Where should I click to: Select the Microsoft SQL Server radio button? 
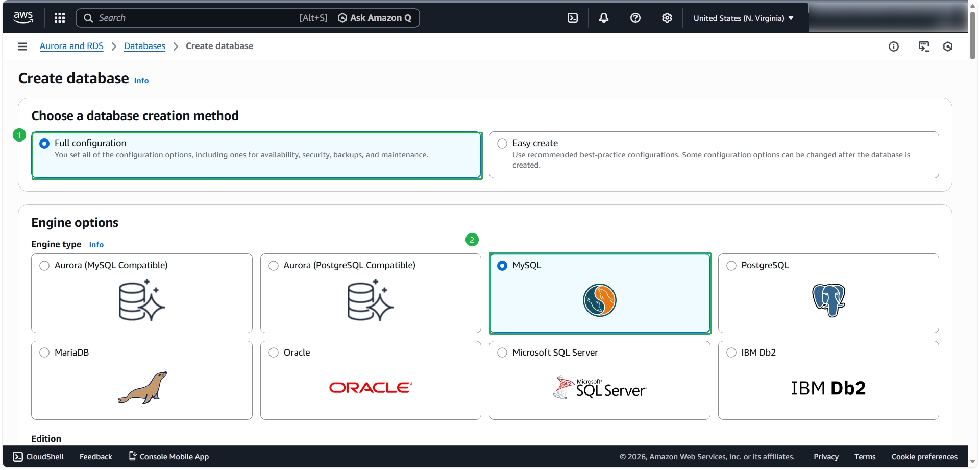pos(502,353)
